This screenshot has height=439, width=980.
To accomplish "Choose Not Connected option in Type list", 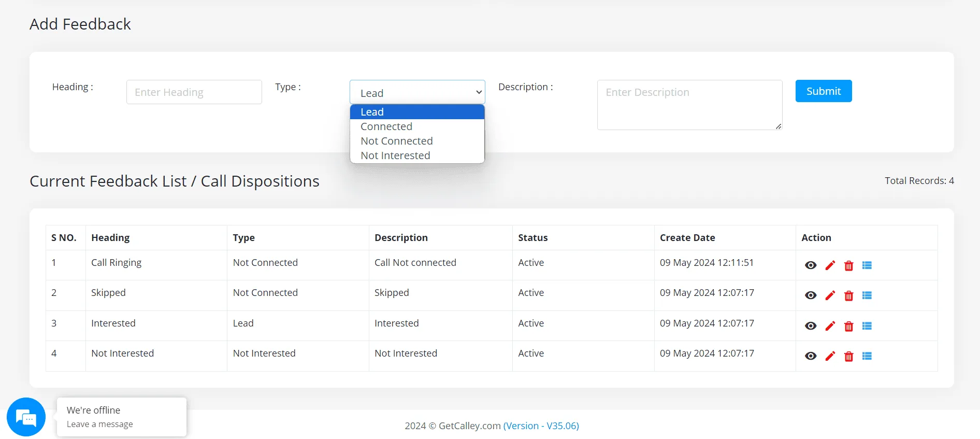I will (x=417, y=141).
